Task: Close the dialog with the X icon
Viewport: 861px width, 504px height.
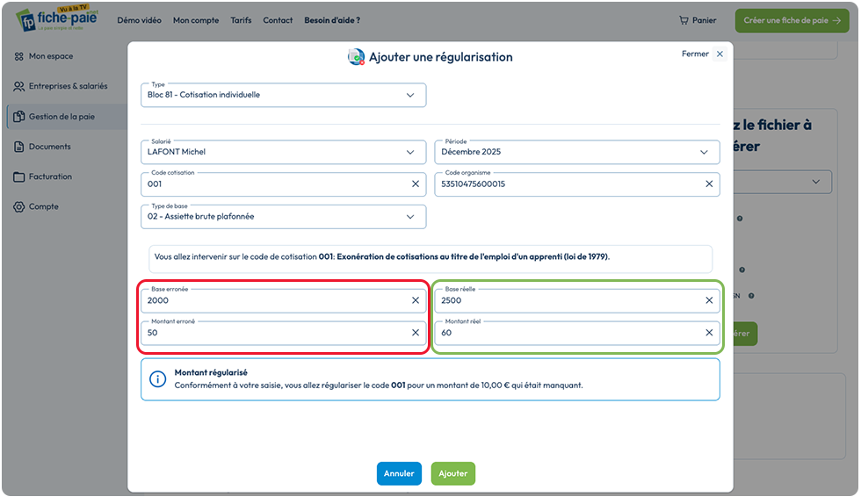Action: (720, 54)
